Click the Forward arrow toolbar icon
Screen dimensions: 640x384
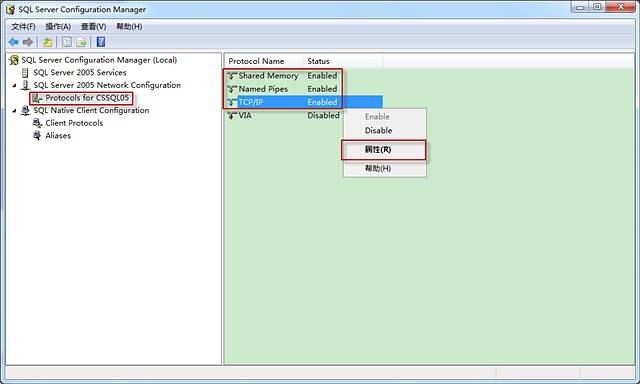[28, 42]
